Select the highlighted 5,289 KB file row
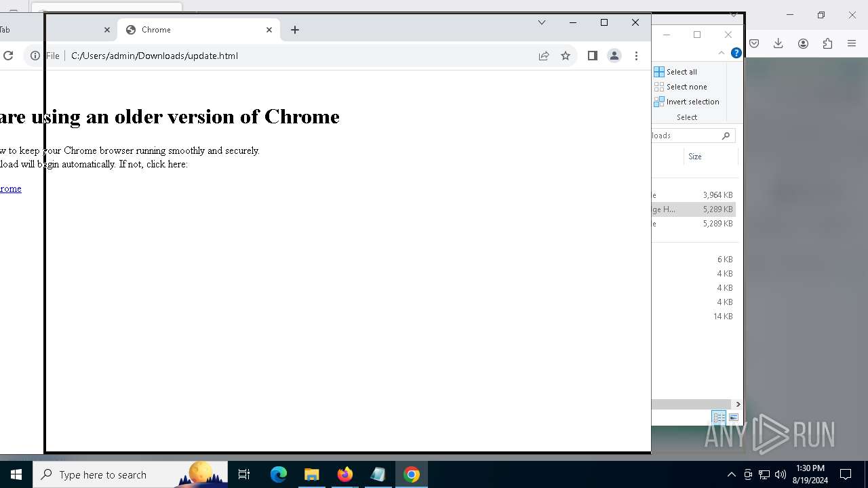Viewport: 868px width, 488px height. tap(693, 209)
